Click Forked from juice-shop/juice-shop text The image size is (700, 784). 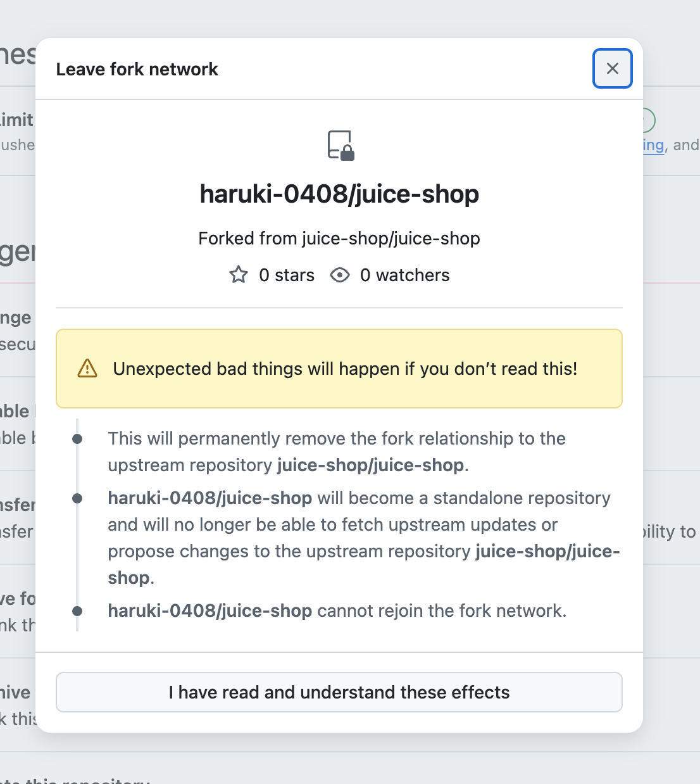[339, 238]
